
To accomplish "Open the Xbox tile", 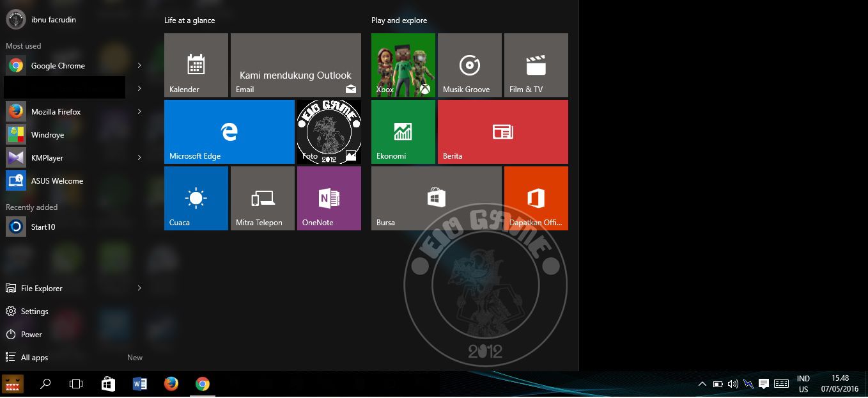I will [403, 65].
